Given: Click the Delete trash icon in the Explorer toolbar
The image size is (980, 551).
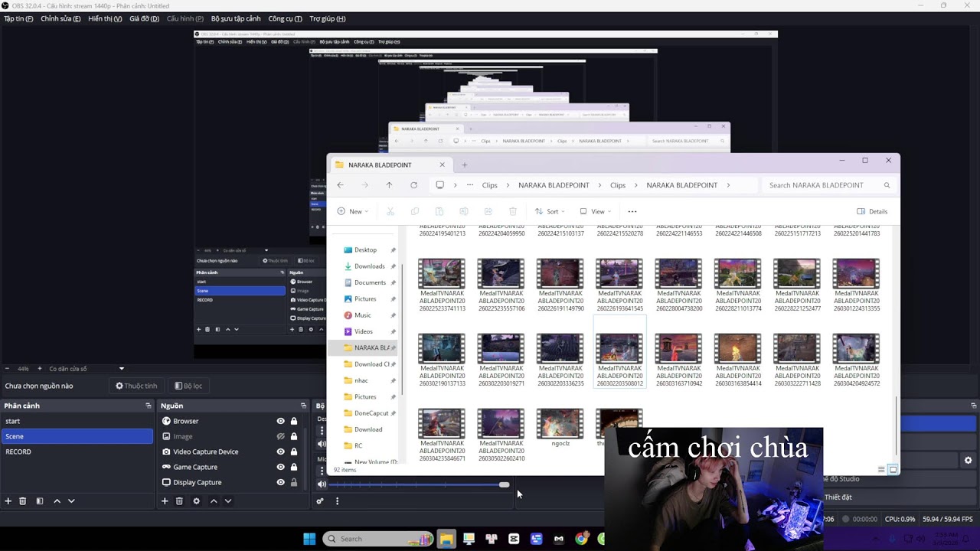Looking at the screenshot, I should [513, 211].
